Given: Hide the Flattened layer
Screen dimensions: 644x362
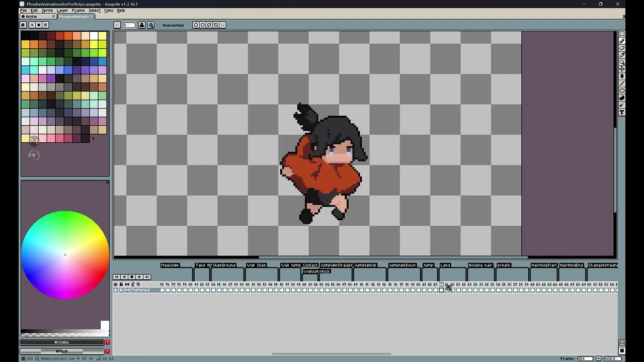Looking at the screenshot, I should tap(115, 290).
